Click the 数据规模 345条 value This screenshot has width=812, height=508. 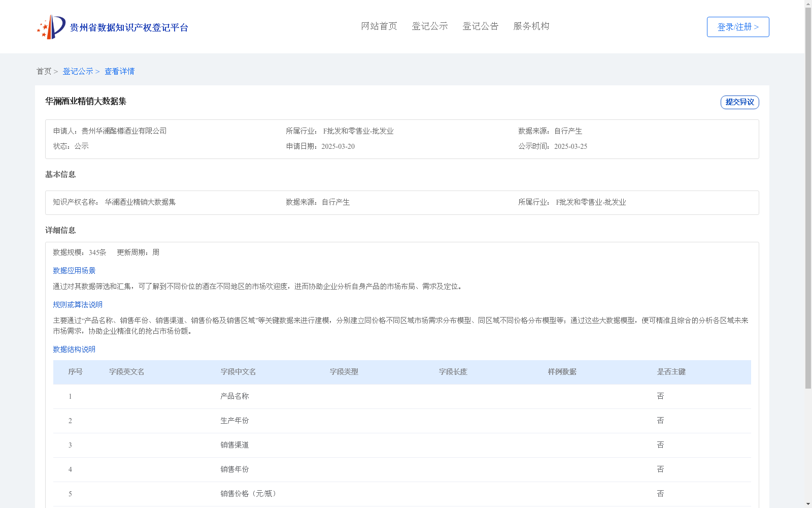tap(97, 252)
